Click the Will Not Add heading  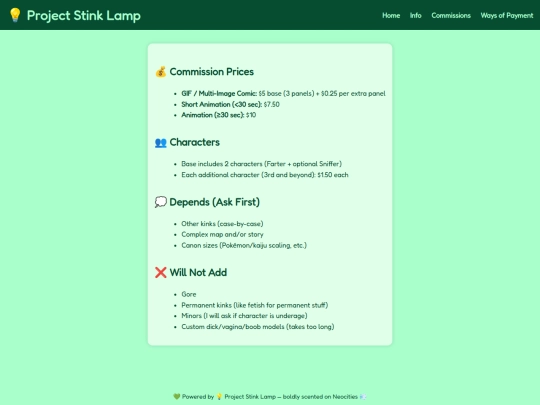tap(198, 272)
